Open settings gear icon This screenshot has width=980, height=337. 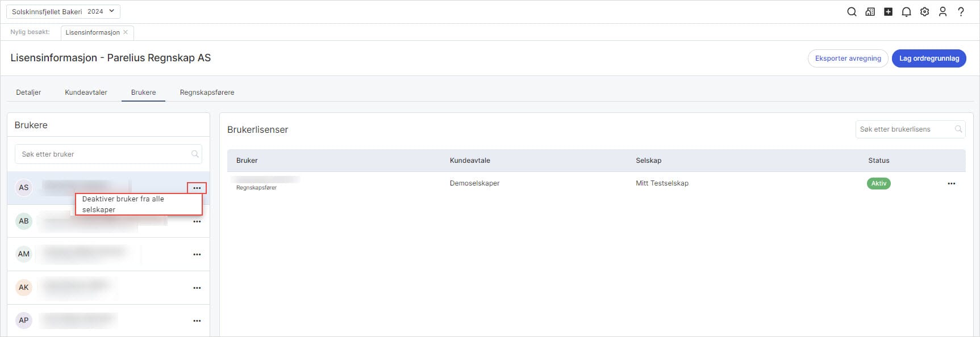(x=924, y=12)
